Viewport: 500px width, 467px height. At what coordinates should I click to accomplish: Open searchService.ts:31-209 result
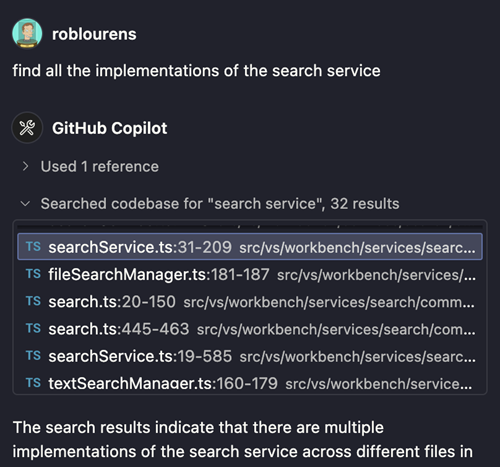(x=250, y=247)
